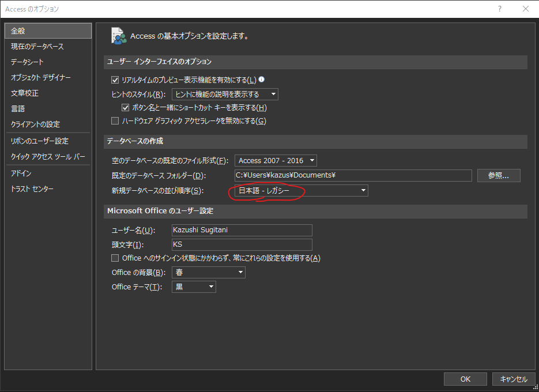
Task: Close the Access のオプション dialog
Action: [526, 9]
